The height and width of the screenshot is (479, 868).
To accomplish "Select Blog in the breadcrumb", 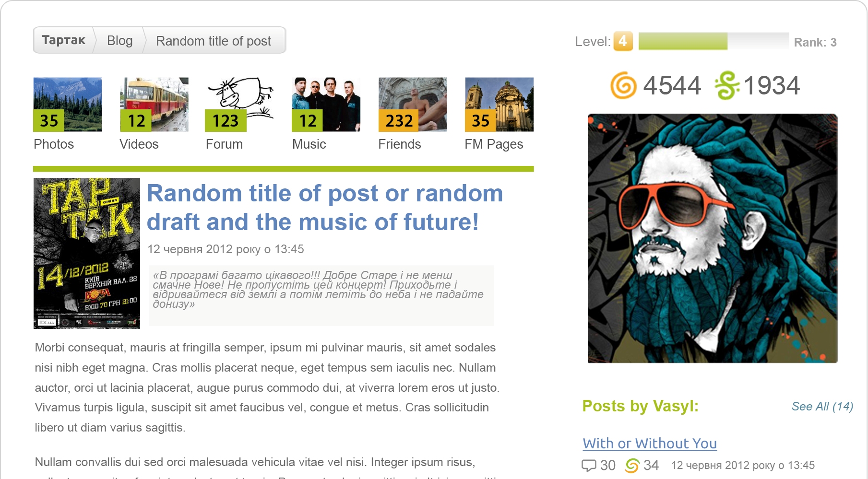I will pos(120,41).
